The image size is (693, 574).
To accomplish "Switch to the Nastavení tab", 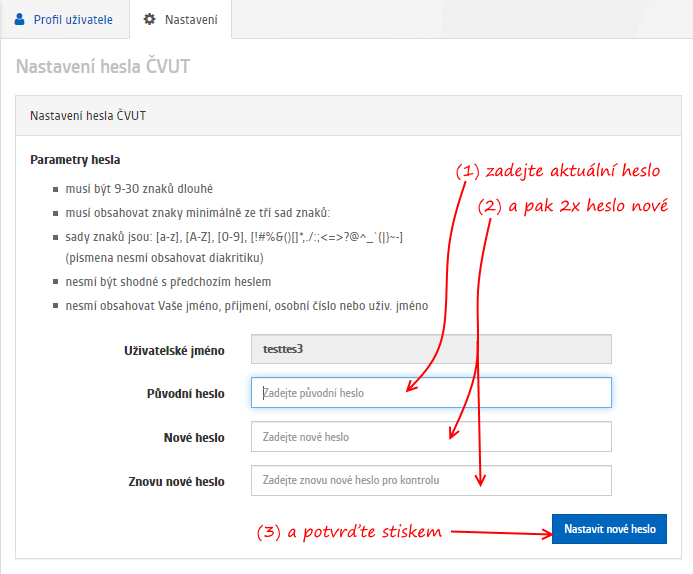I will 180,19.
